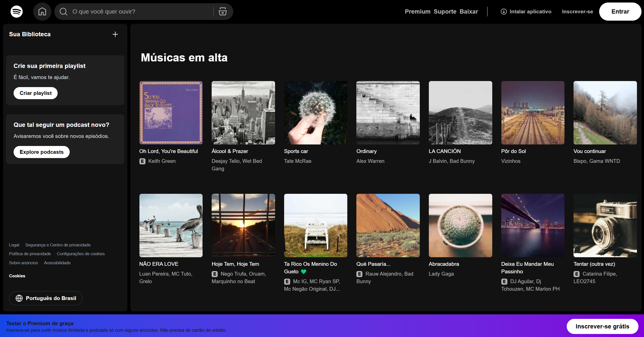Click the Spotify logo icon

pos(17,12)
